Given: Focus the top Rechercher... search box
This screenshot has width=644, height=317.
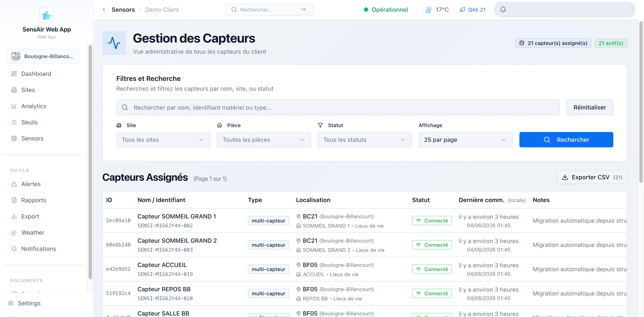Looking at the screenshot, I should click(x=269, y=10).
